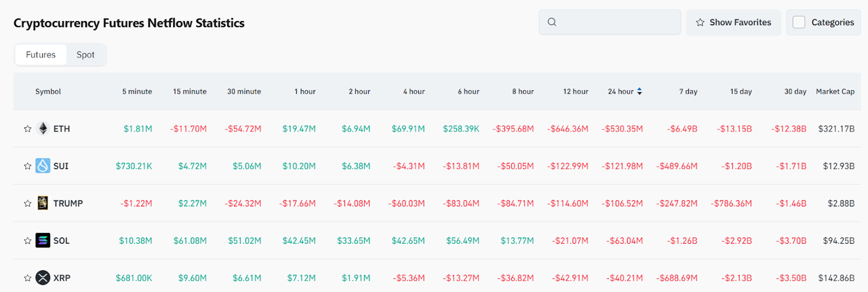
Task: Enable the Categories checkbox
Action: click(799, 22)
